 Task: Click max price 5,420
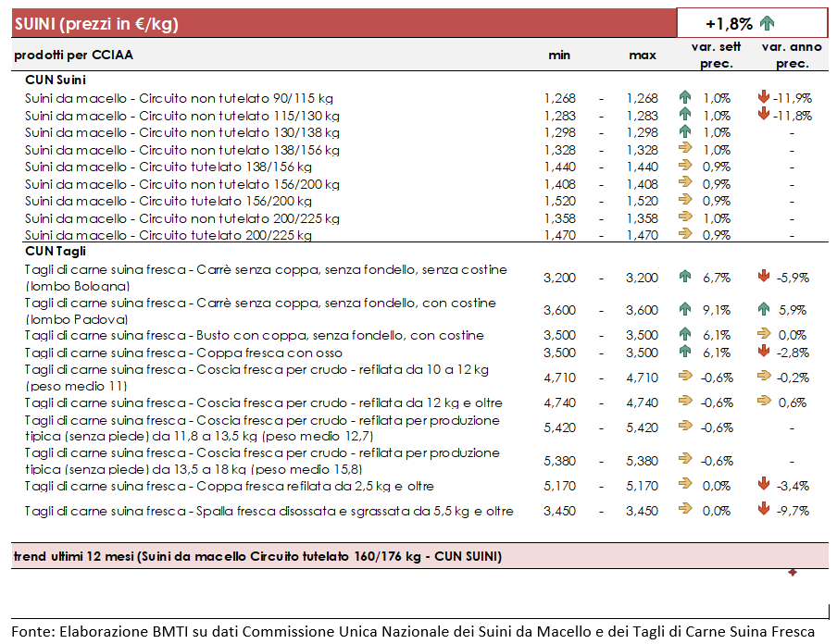(643, 427)
